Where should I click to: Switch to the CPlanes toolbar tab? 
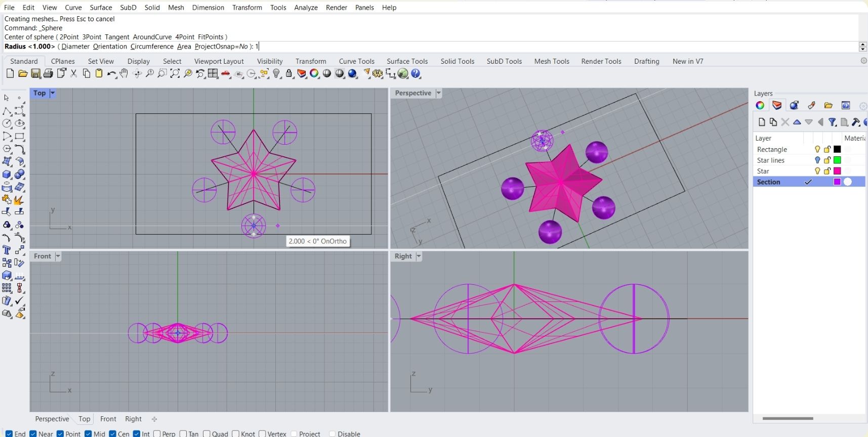click(x=63, y=61)
